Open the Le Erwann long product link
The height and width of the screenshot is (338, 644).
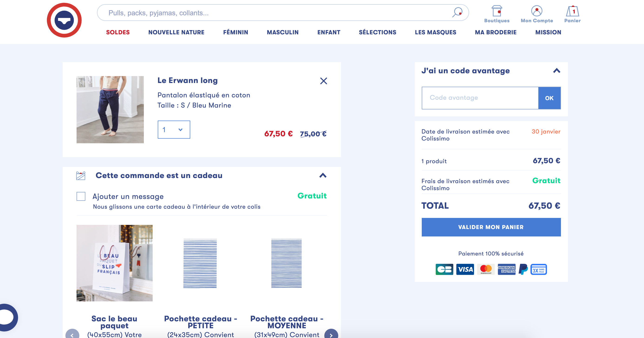point(187,80)
